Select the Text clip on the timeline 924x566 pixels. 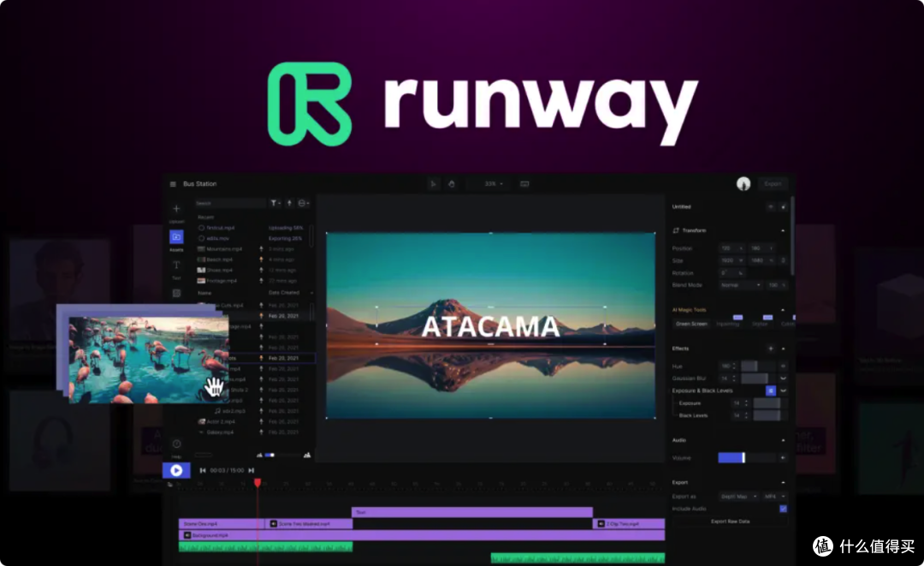(472, 512)
